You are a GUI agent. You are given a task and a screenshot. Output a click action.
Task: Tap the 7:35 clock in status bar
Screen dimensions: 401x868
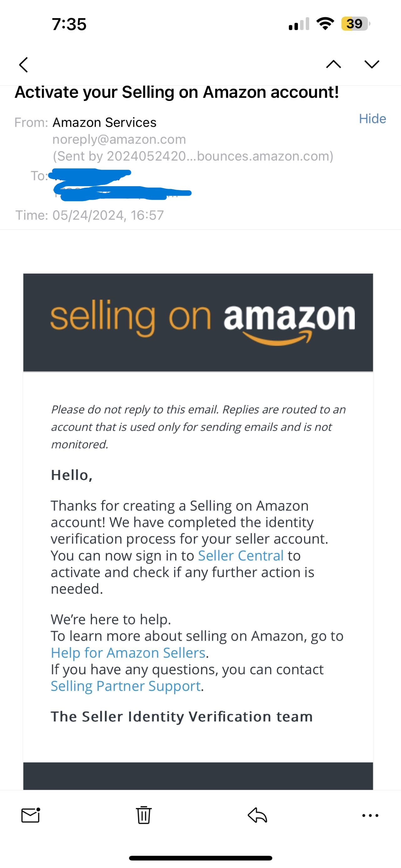point(69,24)
